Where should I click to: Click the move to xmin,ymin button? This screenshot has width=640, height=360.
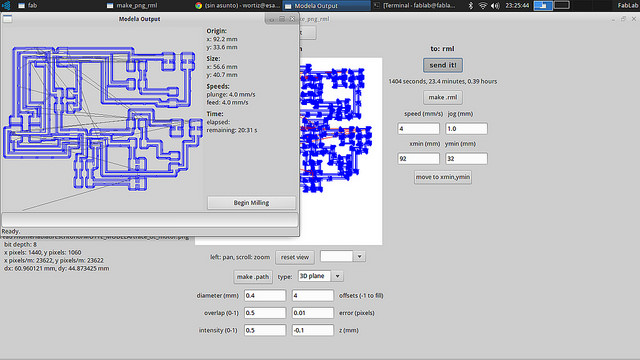click(442, 177)
